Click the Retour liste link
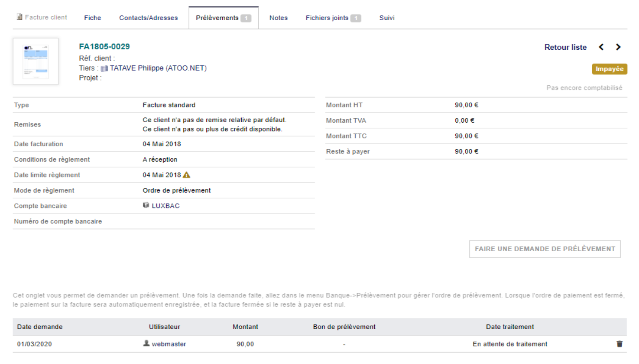The image size is (639, 364). [x=565, y=47]
